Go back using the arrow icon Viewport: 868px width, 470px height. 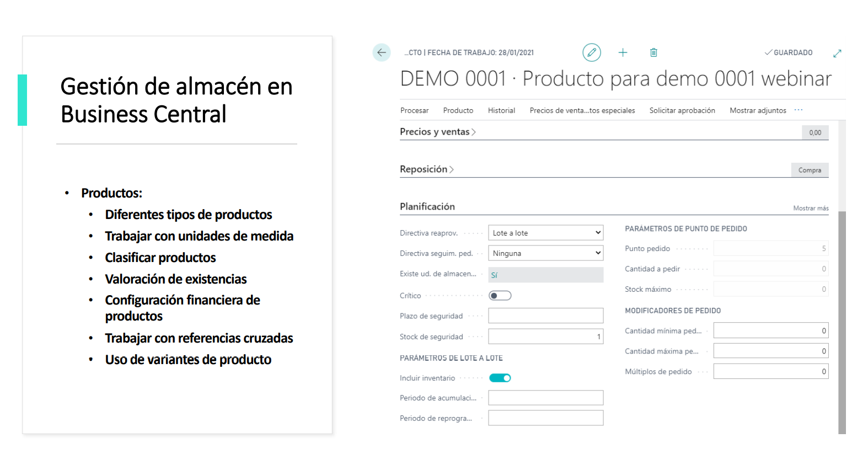pos(381,52)
